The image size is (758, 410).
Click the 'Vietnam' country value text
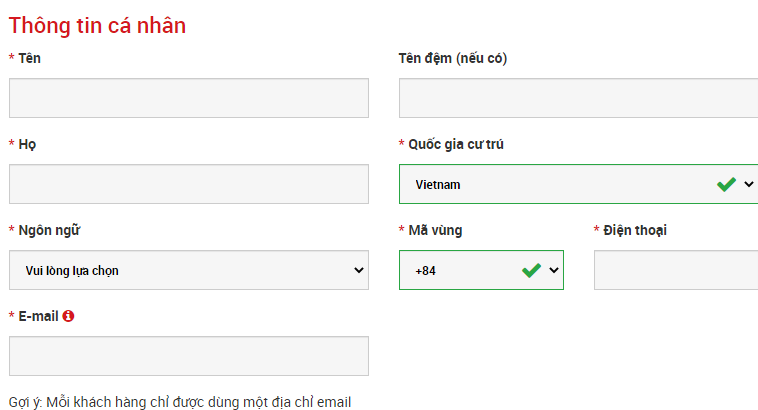[x=438, y=185]
